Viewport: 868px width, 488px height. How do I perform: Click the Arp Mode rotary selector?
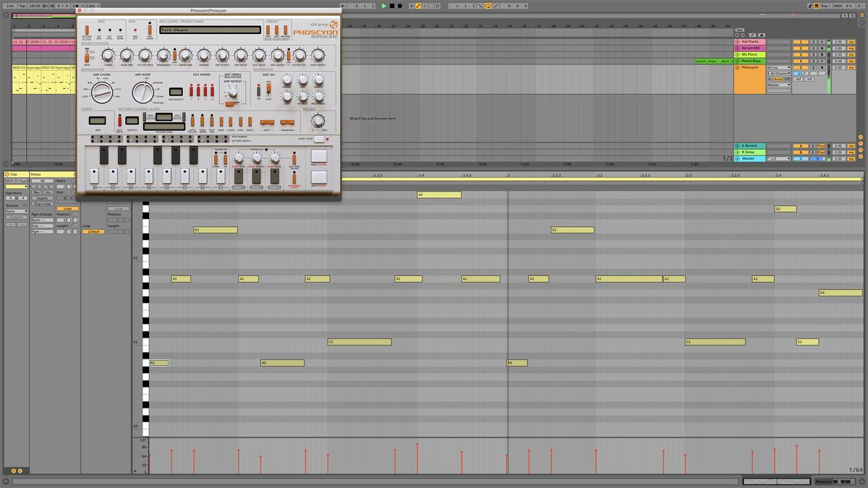pyautogui.click(x=142, y=91)
